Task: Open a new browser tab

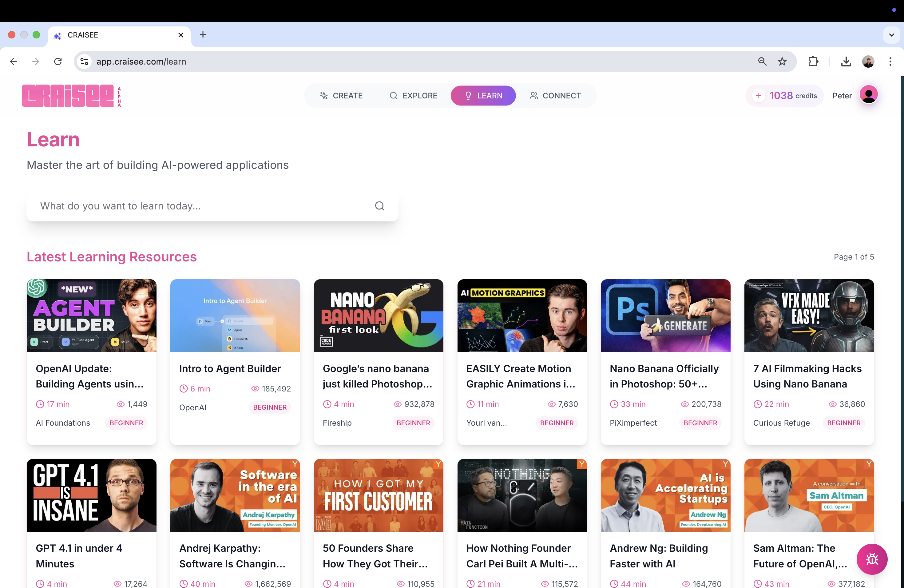Action: 203,35
